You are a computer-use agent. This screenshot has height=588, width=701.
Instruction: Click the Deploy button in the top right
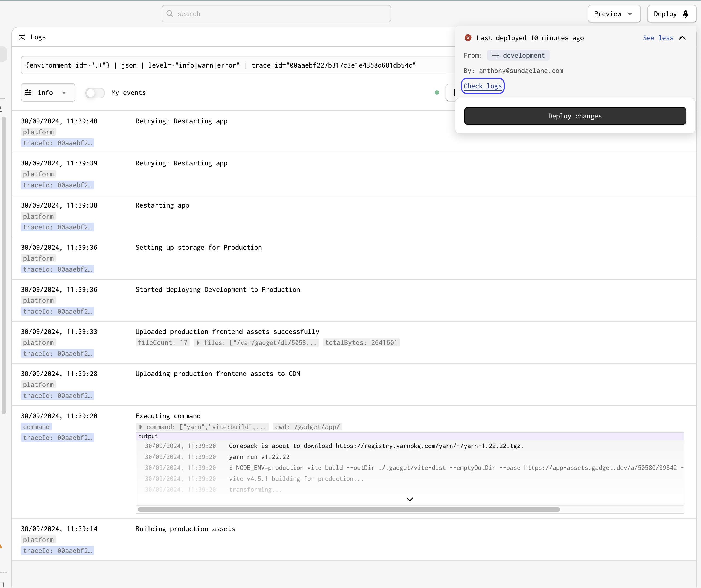tap(671, 14)
